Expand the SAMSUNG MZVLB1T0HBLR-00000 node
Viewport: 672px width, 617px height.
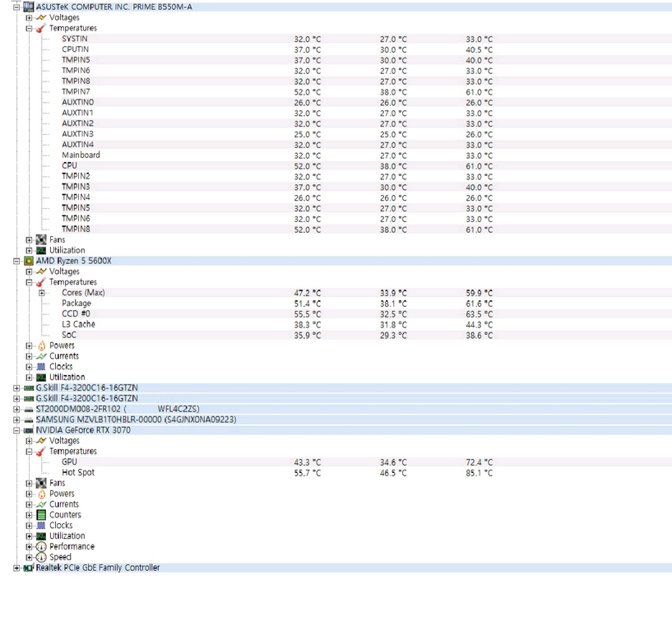16,420
